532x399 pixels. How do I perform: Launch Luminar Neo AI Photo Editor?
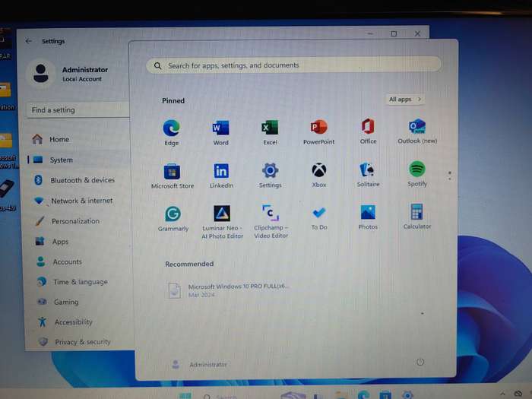pyautogui.click(x=222, y=222)
